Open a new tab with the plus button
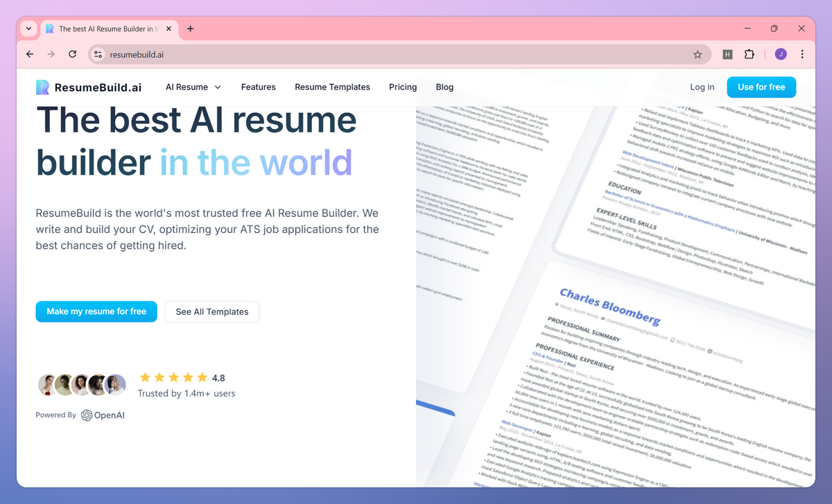832x504 pixels. coord(190,29)
